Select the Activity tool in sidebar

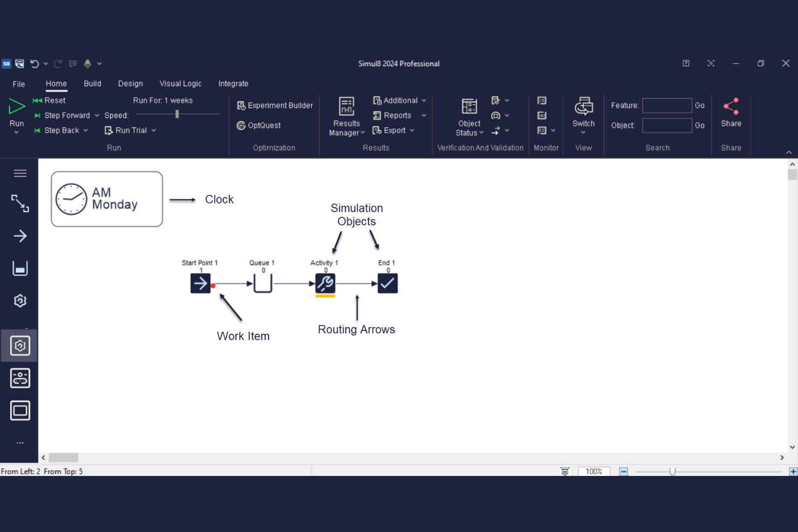(20, 301)
